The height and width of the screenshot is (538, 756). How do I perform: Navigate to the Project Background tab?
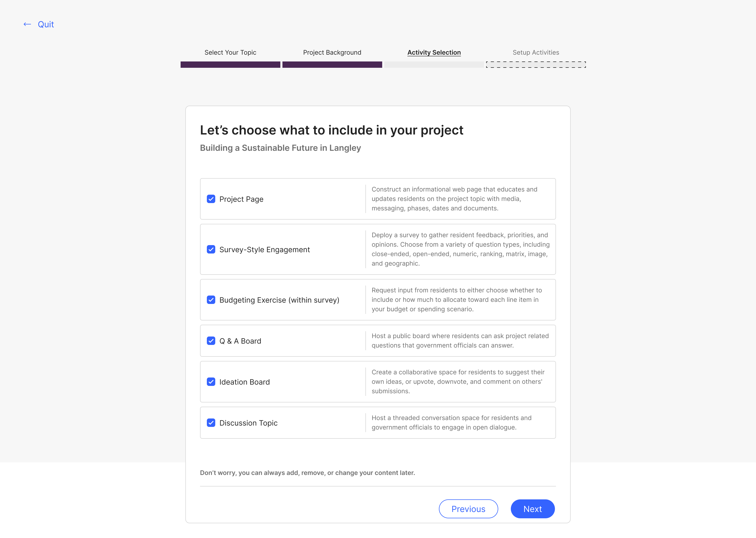tap(332, 52)
